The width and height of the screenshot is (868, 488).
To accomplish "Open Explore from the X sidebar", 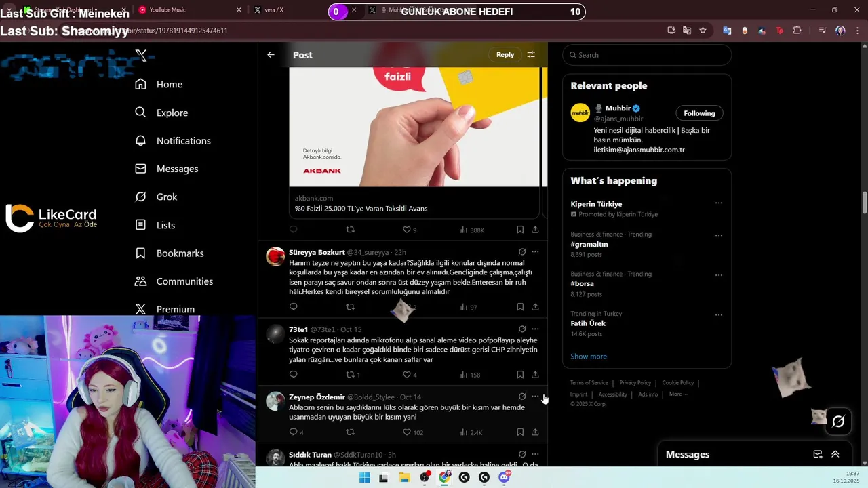I will (161, 113).
